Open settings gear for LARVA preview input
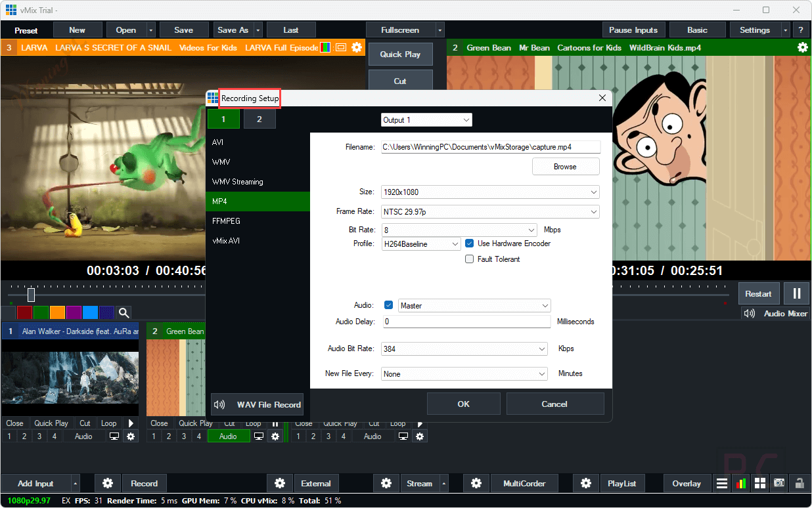Screen dimensions: 812x508 point(357,47)
